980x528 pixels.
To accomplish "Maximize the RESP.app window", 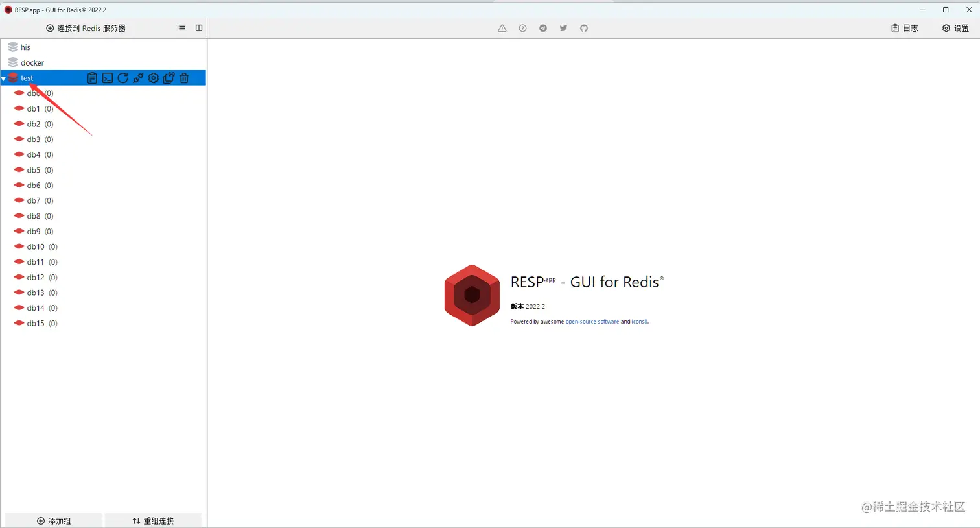I will pos(946,10).
